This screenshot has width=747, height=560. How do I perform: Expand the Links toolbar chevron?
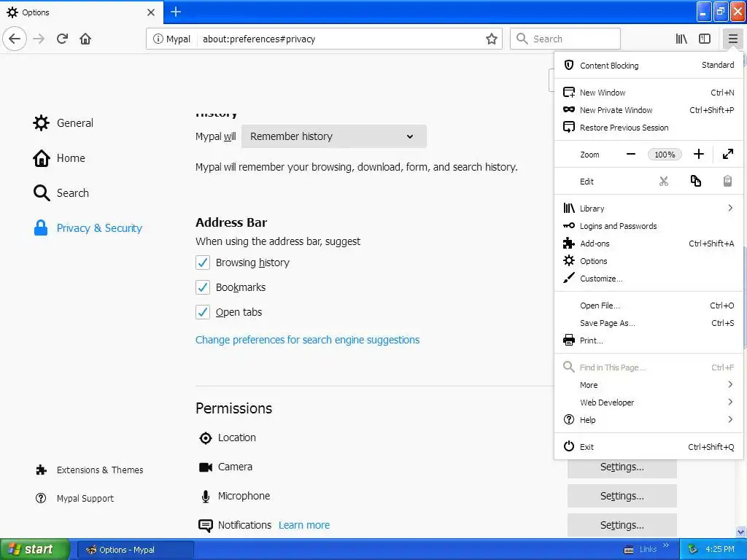[665, 545]
